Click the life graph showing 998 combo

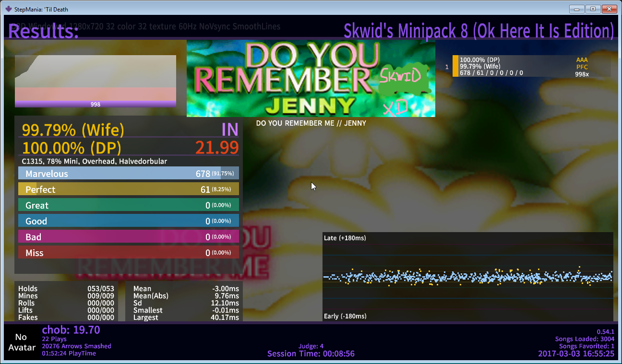[x=96, y=81]
